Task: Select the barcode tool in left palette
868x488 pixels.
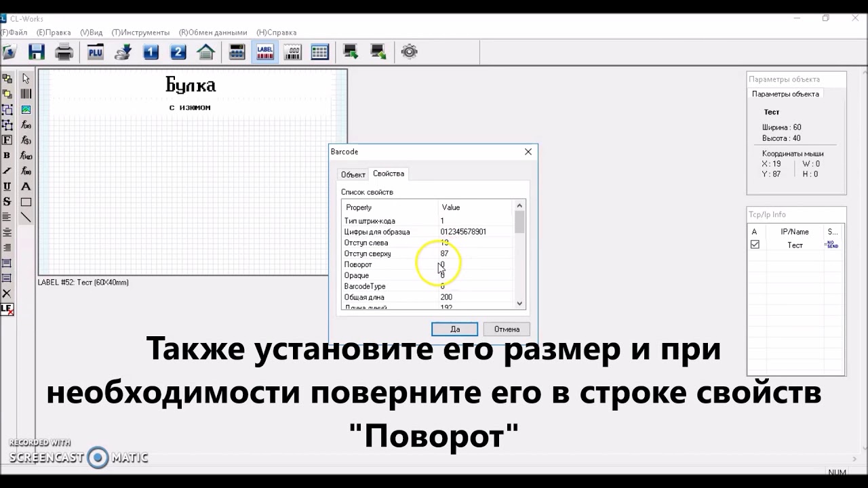Action: [x=26, y=94]
